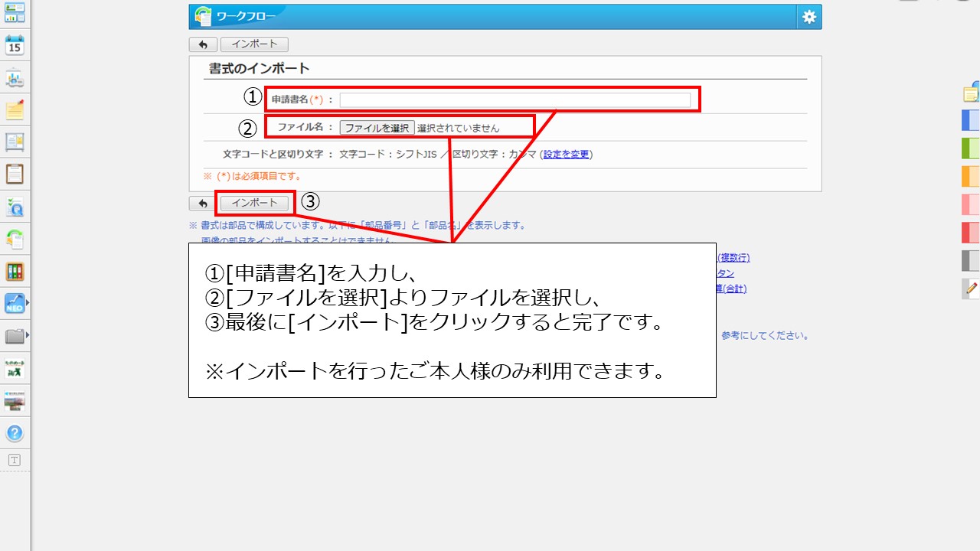Screen dimensions: 980x551
Task: Open the top dashboard icon in sidebar
Action: [15, 12]
